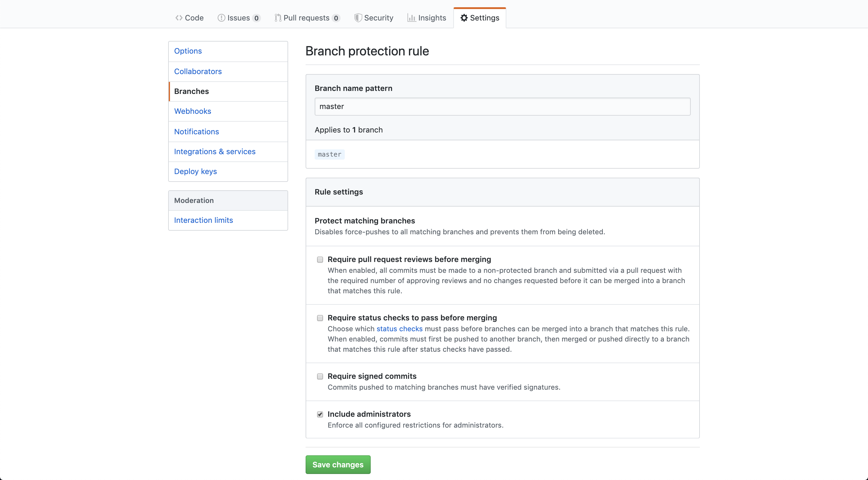This screenshot has width=868, height=480.
Task: Click the Issues exclamation icon
Action: pyautogui.click(x=221, y=18)
